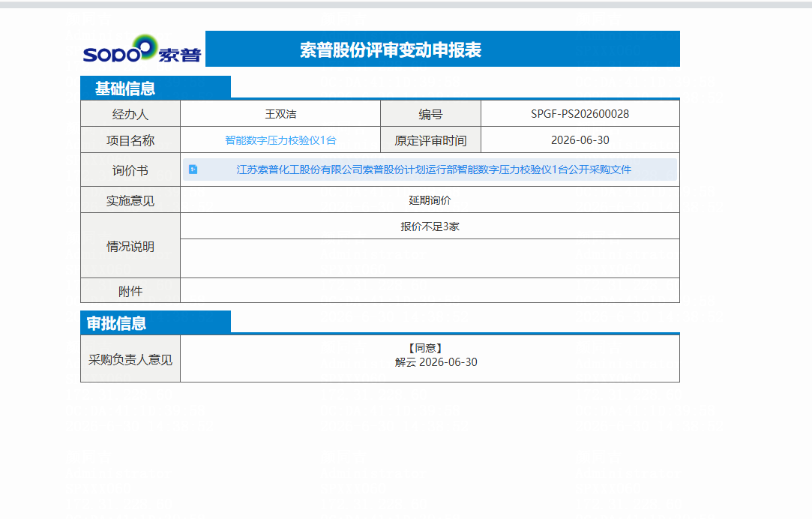This screenshot has height=519, width=812.
Task: Click the 询价书 label cell
Action: click(x=130, y=170)
